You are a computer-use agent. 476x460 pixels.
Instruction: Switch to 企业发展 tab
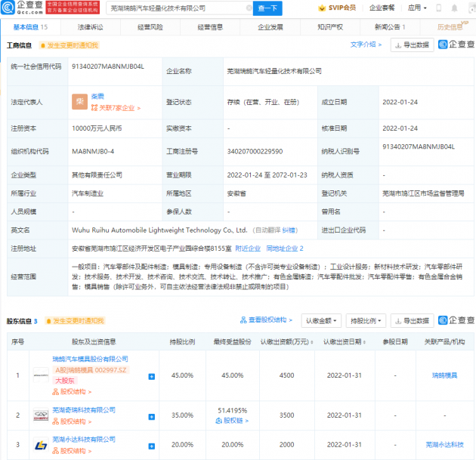[x=270, y=27]
